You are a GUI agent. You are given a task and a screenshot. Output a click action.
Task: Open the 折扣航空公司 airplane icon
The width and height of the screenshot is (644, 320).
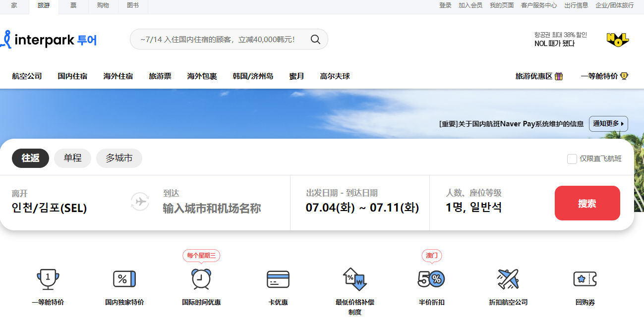[x=508, y=279]
